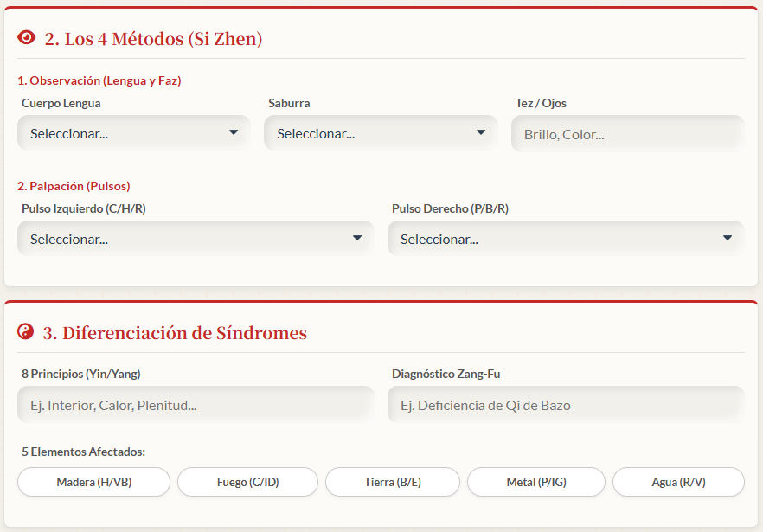Toggle the Madera (H/VB) element
This screenshot has width=763, height=532.
coord(93,482)
